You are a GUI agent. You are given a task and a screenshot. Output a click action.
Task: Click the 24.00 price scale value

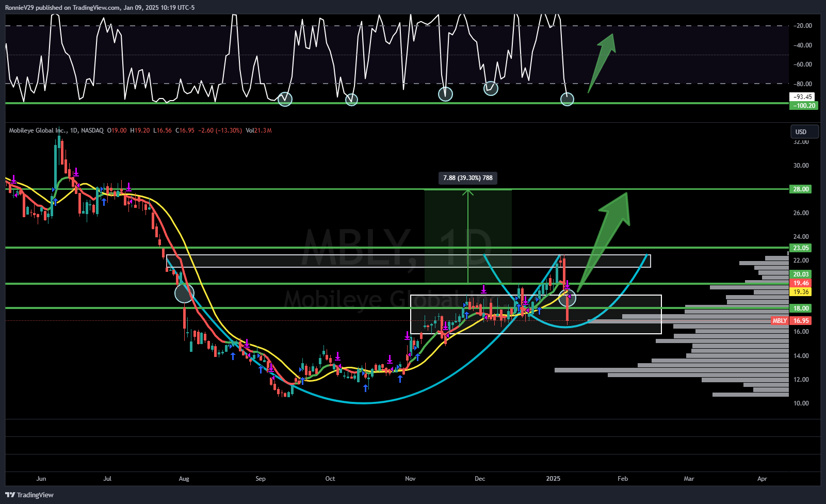(x=801, y=237)
